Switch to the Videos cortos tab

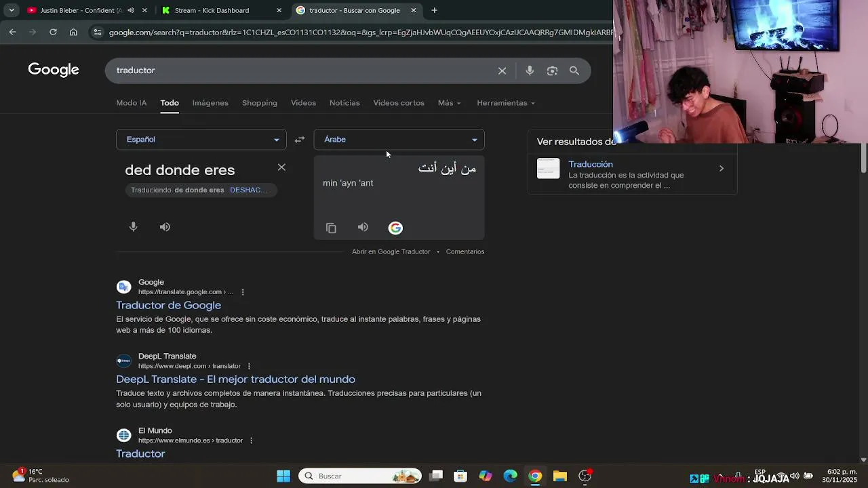(x=399, y=103)
